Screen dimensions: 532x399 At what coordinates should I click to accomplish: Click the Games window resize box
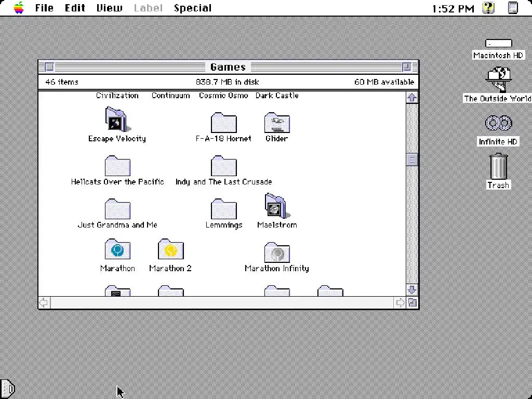click(412, 302)
